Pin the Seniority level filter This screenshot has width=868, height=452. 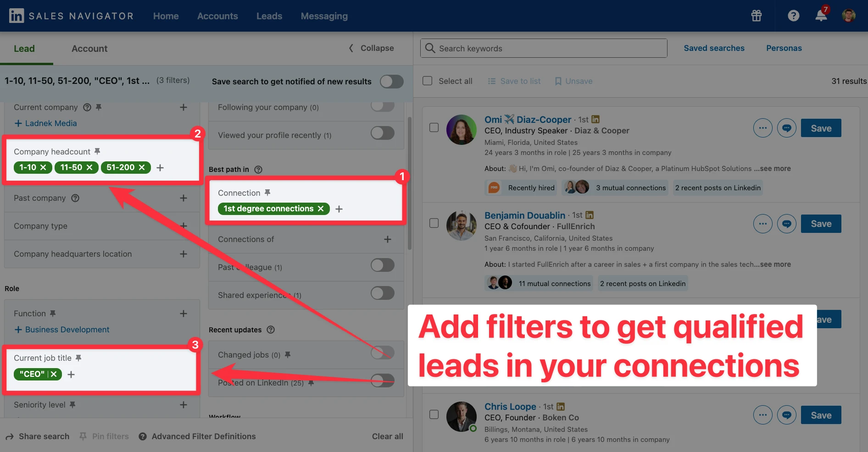click(72, 405)
